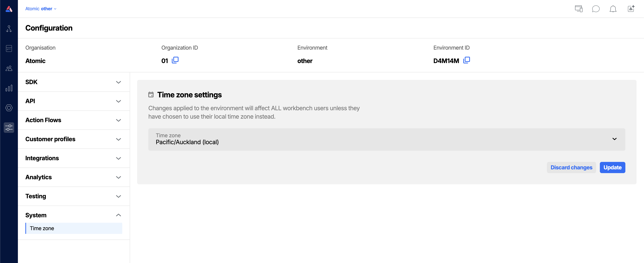Click the hexagon settings icon in sidebar
Image resolution: width=644 pixels, height=263 pixels.
point(9,108)
